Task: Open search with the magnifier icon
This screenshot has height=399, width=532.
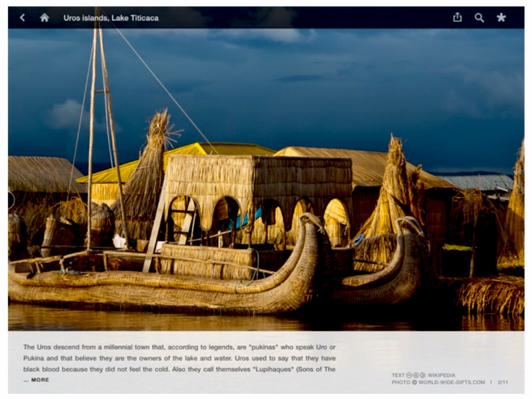Action: 479,18
